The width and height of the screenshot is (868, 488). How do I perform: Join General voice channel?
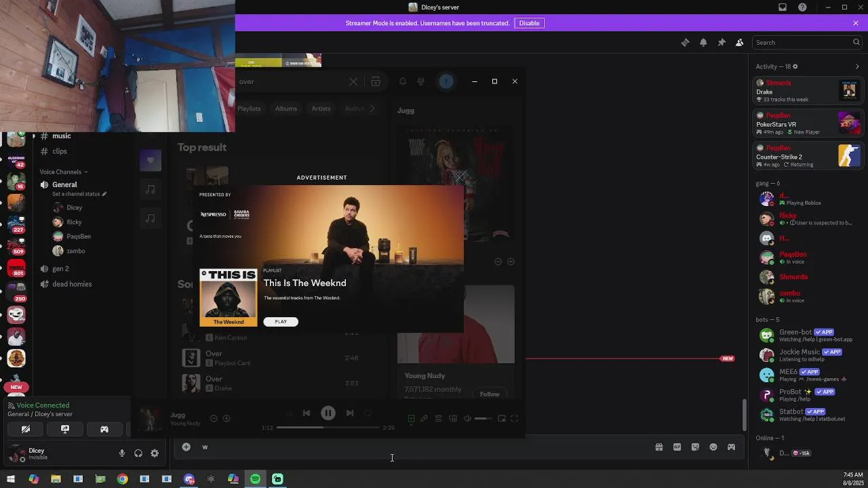coord(64,184)
